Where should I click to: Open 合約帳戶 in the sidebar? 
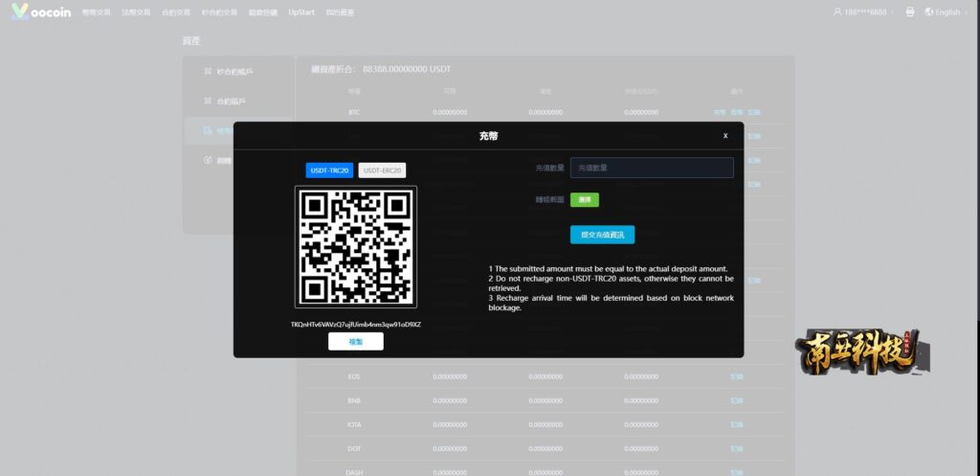pos(231,102)
